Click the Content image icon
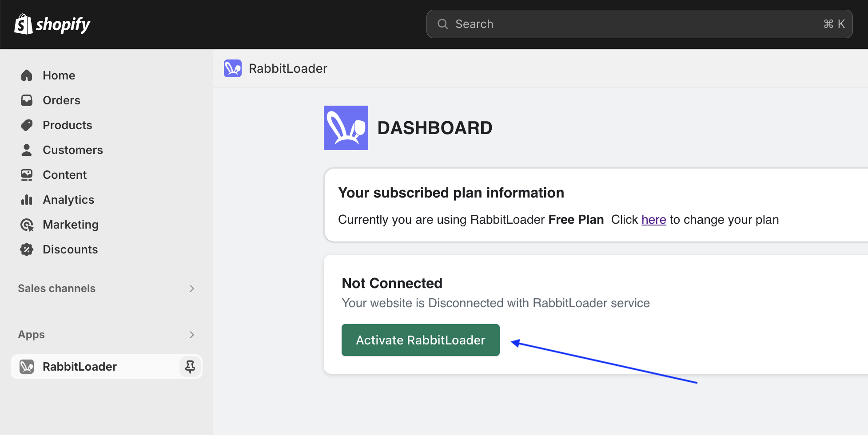The image size is (868, 435). (27, 174)
